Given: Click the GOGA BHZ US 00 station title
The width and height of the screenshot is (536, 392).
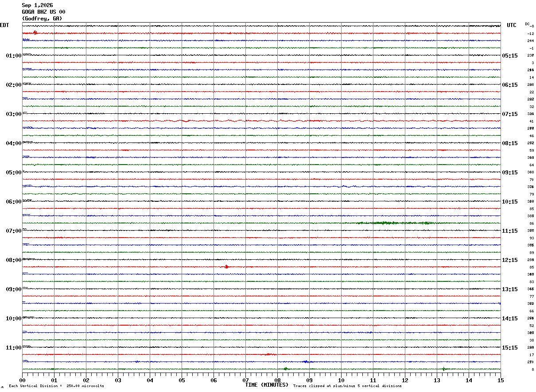Looking at the screenshot, I should pos(43,12).
